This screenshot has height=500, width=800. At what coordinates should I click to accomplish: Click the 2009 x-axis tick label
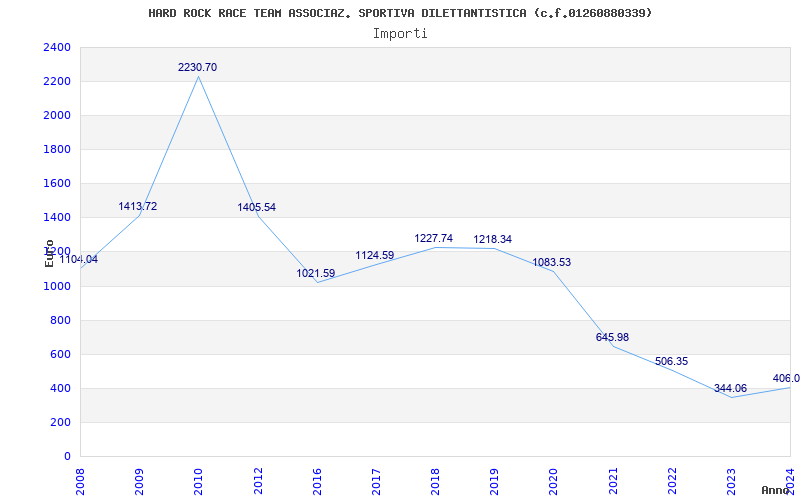(140, 481)
